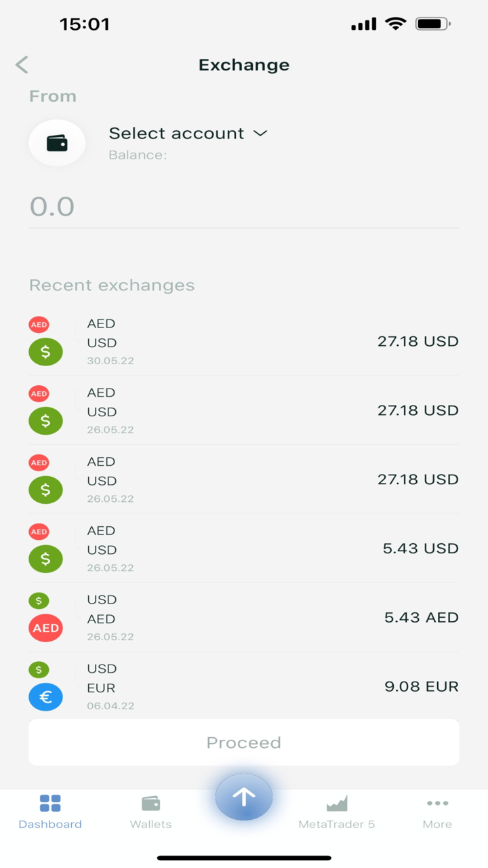Viewport: 488px width, 868px height.
Task: Go back using the top-left arrow
Action: tap(22, 65)
